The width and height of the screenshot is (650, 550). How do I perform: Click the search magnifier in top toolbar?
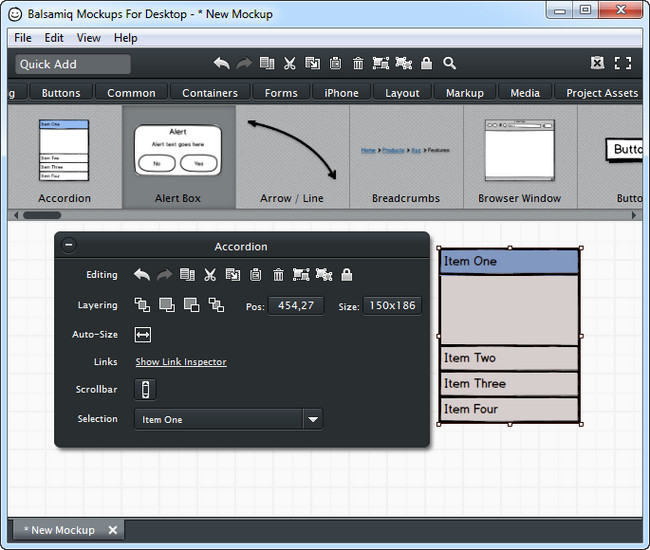tap(450, 63)
